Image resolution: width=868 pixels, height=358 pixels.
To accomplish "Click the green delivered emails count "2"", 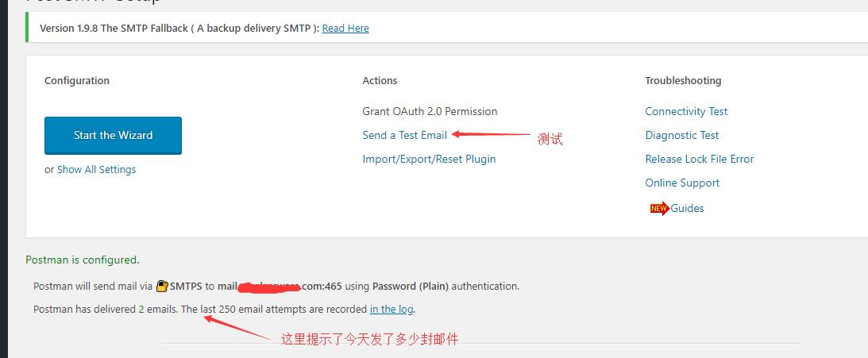I will pyautogui.click(x=141, y=310).
